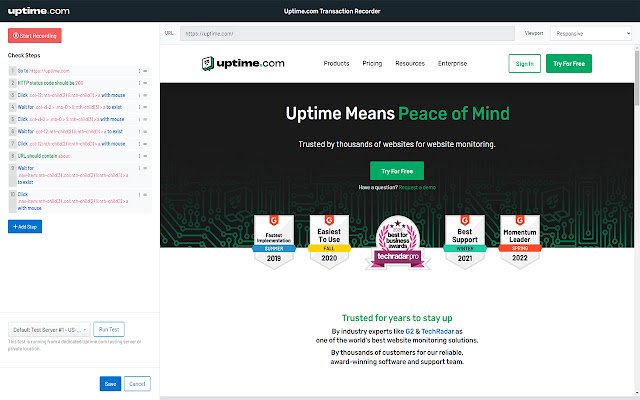
Task: Click the Cancel button
Action: pyautogui.click(x=137, y=384)
